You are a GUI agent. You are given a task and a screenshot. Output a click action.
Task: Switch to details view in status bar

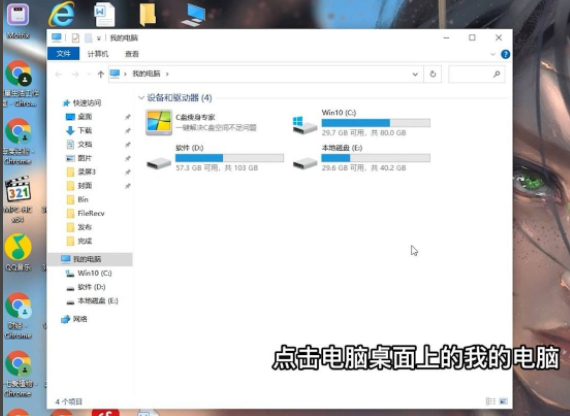(490, 401)
